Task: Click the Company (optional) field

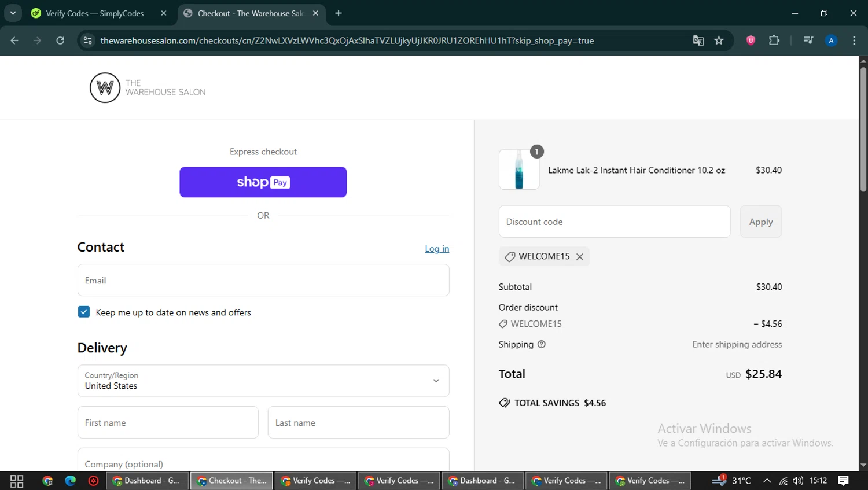Action: point(263,460)
